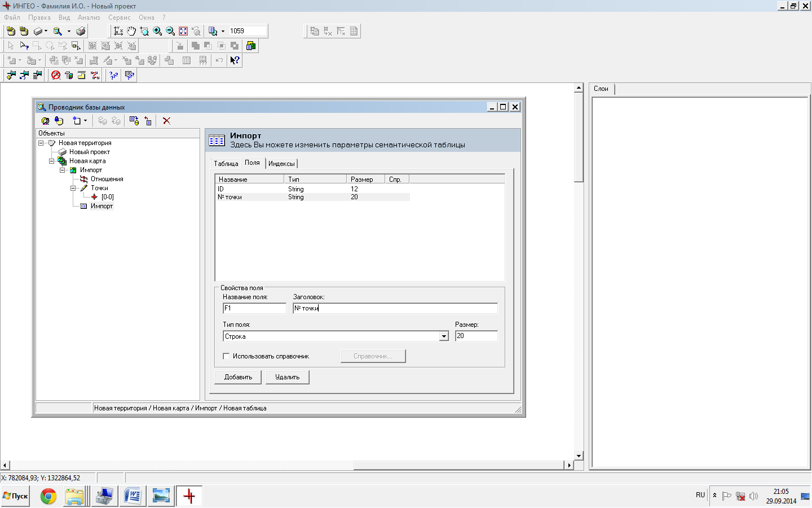The width and height of the screenshot is (812, 508).
Task: Click the context help arrow icon
Action: (235, 60)
